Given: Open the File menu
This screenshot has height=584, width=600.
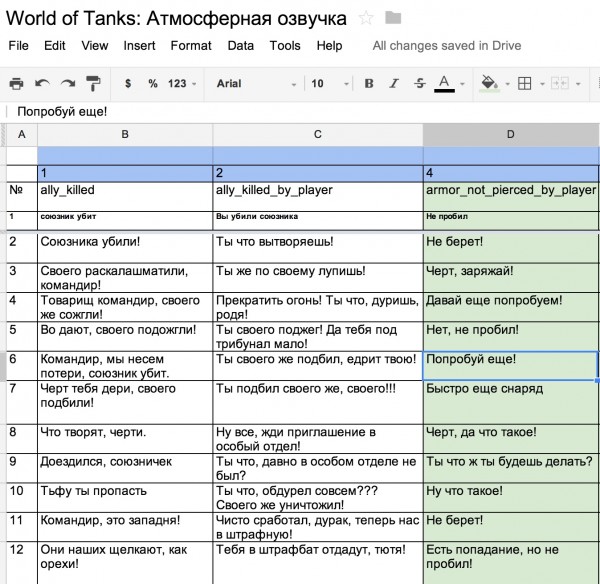Looking at the screenshot, I should tap(18, 46).
